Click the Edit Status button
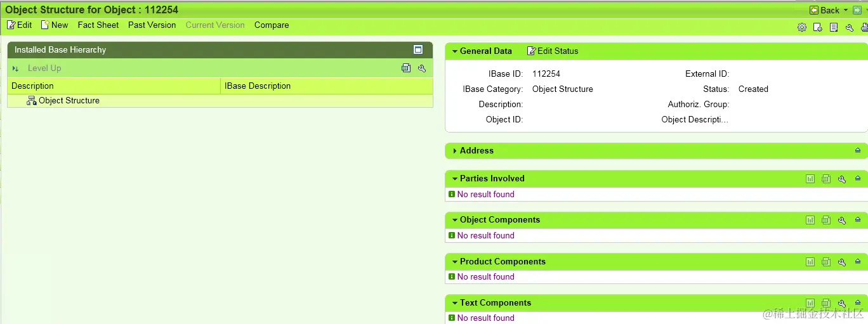Image resolution: width=868 pixels, height=324 pixels. pyautogui.click(x=553, y=51)
